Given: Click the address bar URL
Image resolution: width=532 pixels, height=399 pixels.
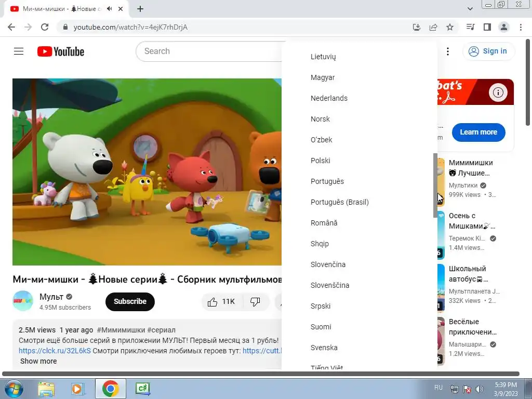Looking at the screenshot, I should [130, 27].
